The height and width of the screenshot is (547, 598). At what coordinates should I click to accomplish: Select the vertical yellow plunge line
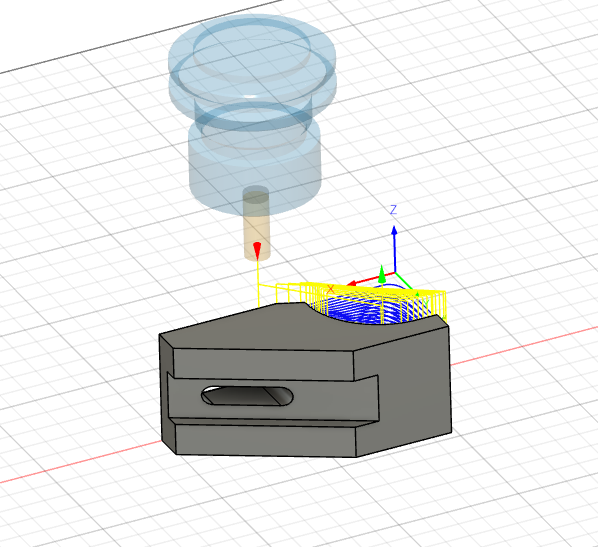(x=258, y=283)
